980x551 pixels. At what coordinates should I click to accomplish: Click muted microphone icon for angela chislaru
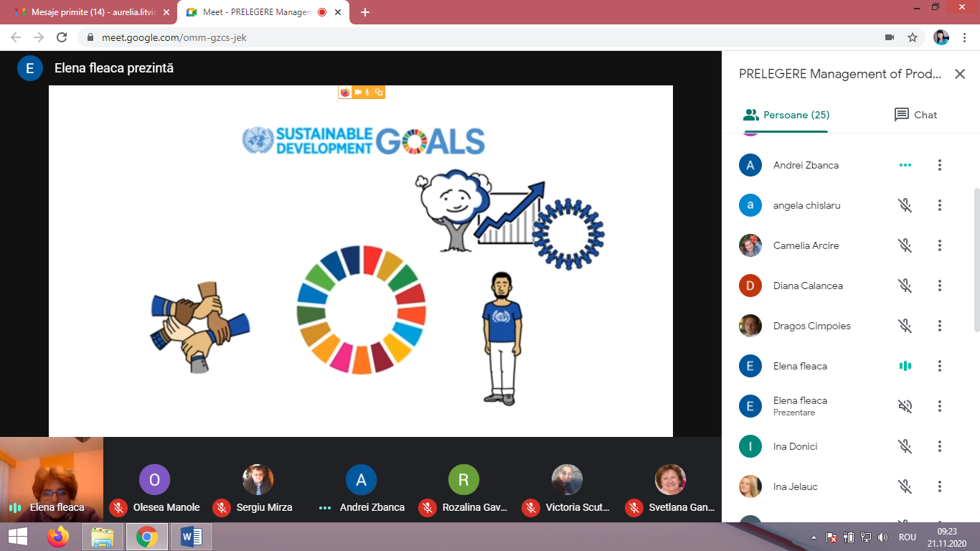click(905, 205)
